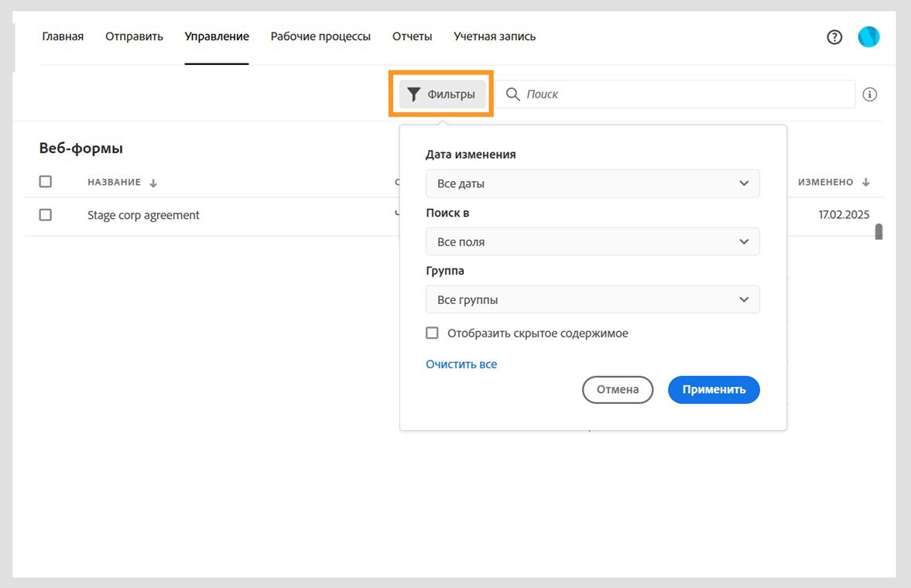Open the user profile avatar
The image size is (911, 588).
pos(868,37)
